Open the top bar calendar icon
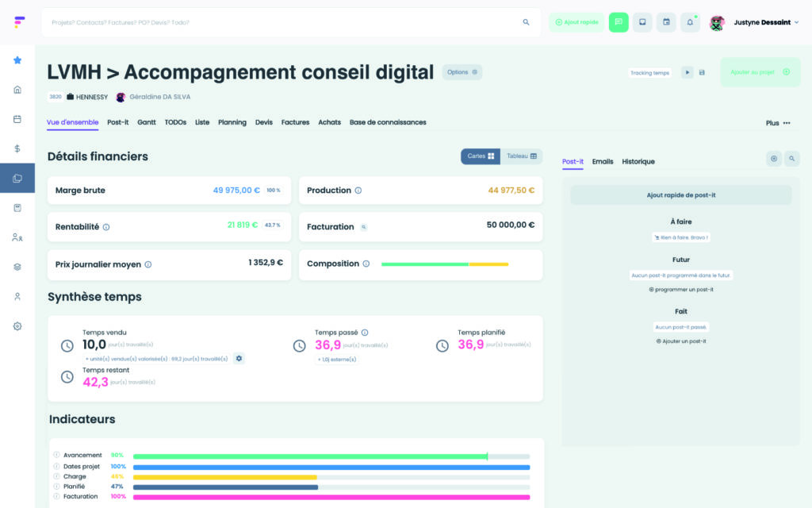This screenshot has height=508, width=812. click(666, 22)
